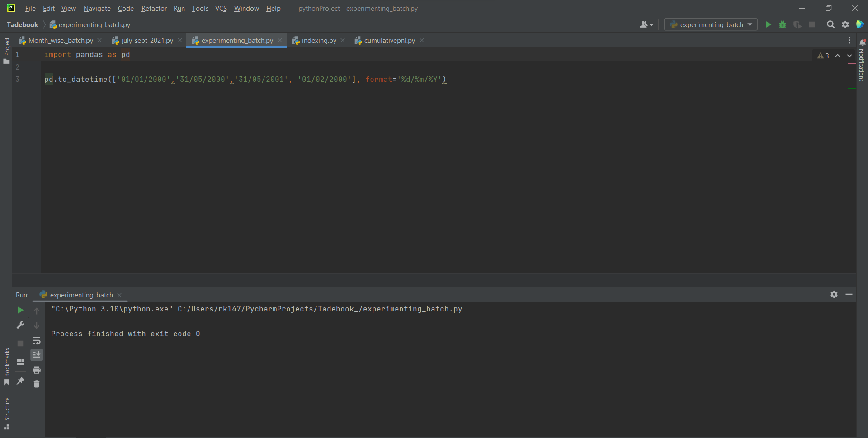Go to previous highlighted problem arrow
The height and width of the screenshot is (438, 868).
(838, 56)
